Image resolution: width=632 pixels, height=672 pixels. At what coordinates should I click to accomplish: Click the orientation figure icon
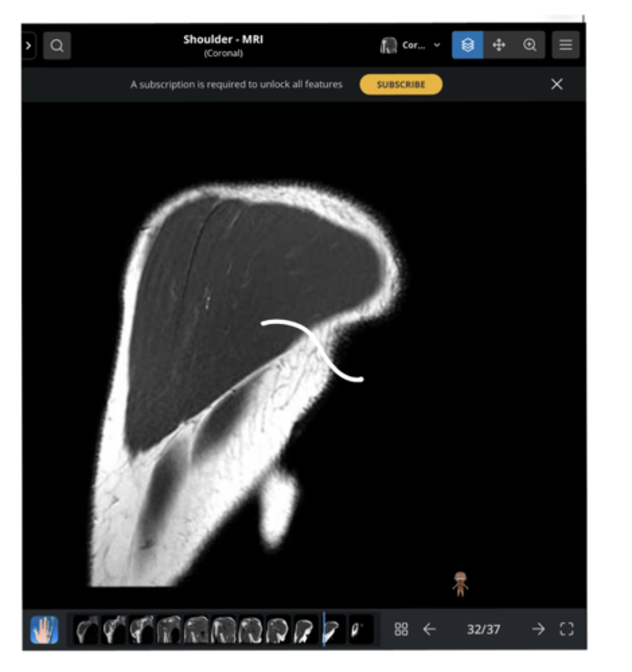460,584
